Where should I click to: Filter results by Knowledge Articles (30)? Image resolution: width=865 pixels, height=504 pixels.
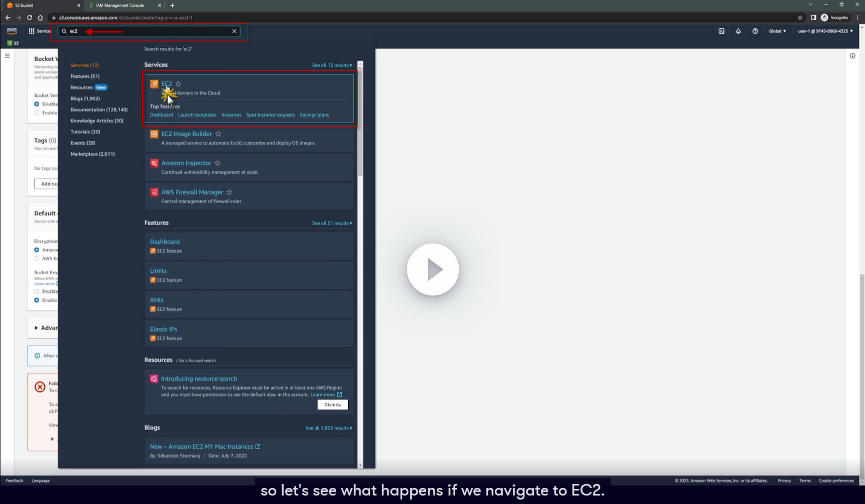click(x=97, y=120)
